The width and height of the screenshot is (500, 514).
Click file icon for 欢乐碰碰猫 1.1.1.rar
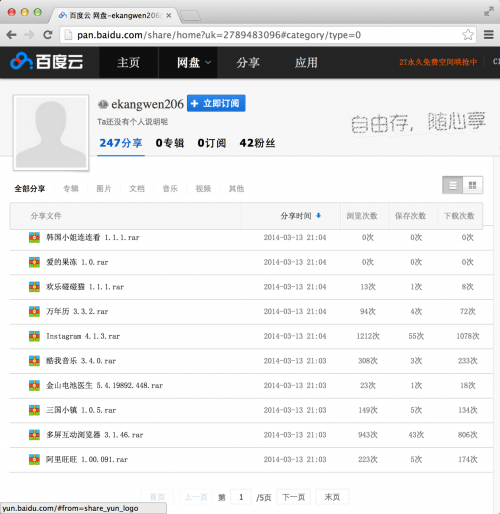click(x=34, y=287)
